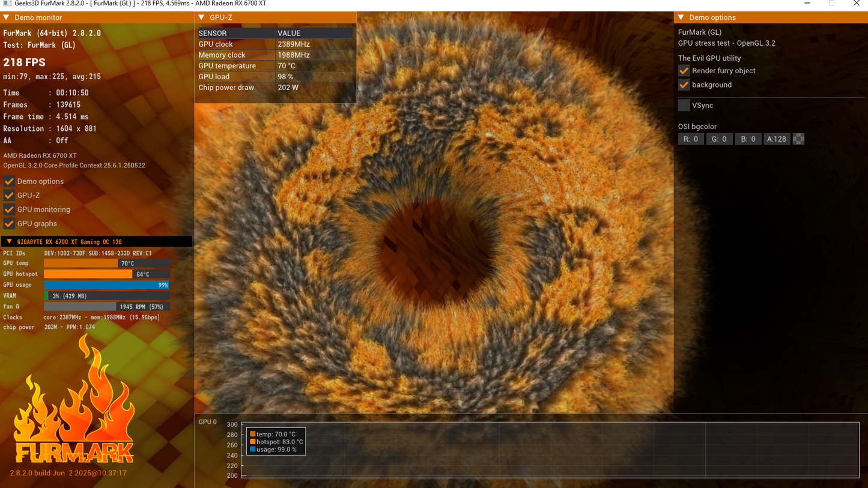Click the OSI bgcolor G value field
The height and width of the screenshot is (488, 868).
tap(719, 139)
